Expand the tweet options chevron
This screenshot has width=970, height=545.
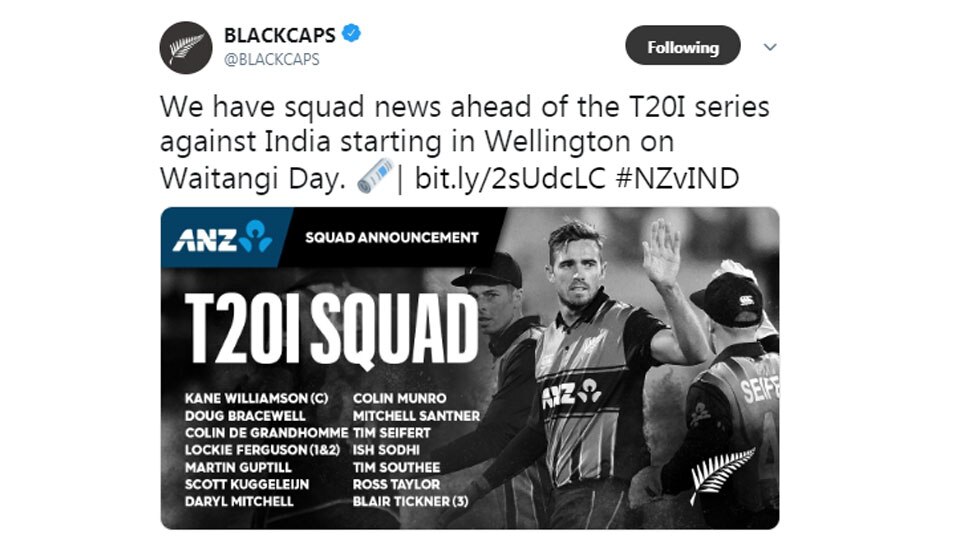point(769,47)
